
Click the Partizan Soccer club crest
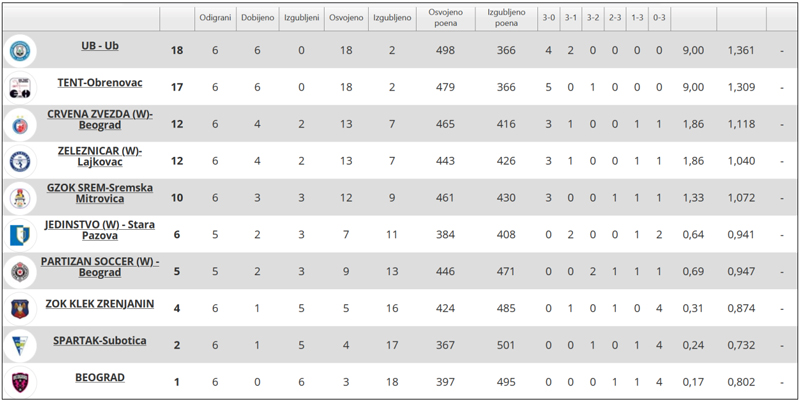[x=20, y=272]
